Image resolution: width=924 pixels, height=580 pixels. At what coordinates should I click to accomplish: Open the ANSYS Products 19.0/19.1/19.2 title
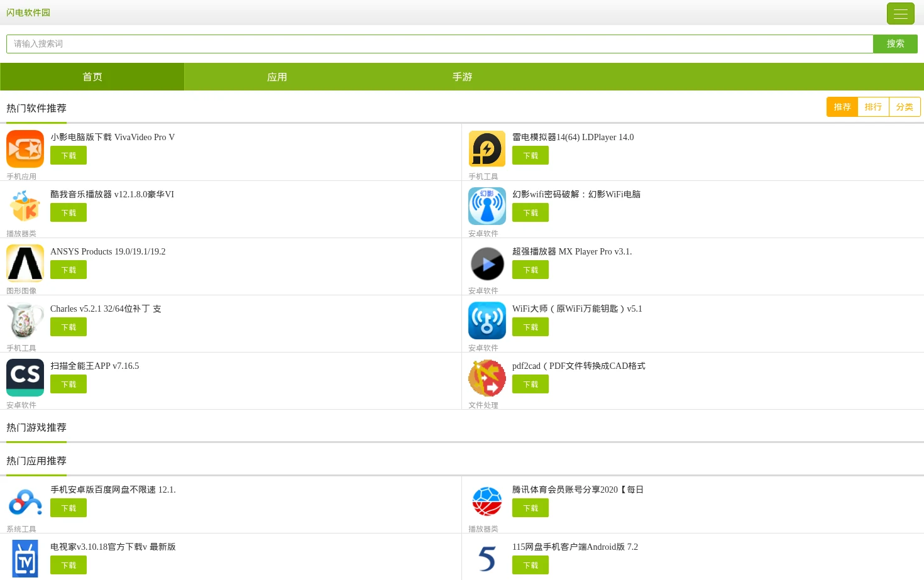(108, 251)
